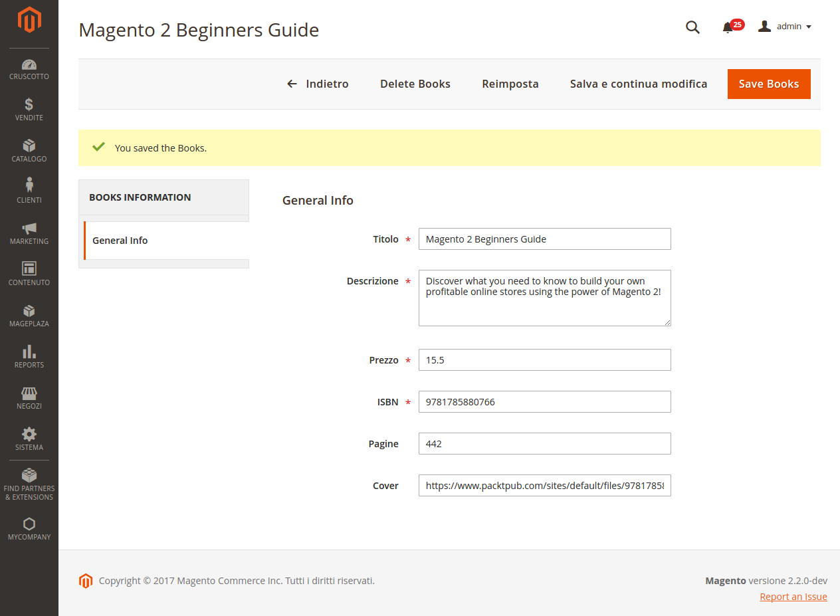
Task: Click the Descrizione textarea resize handle
Action: 667,322
